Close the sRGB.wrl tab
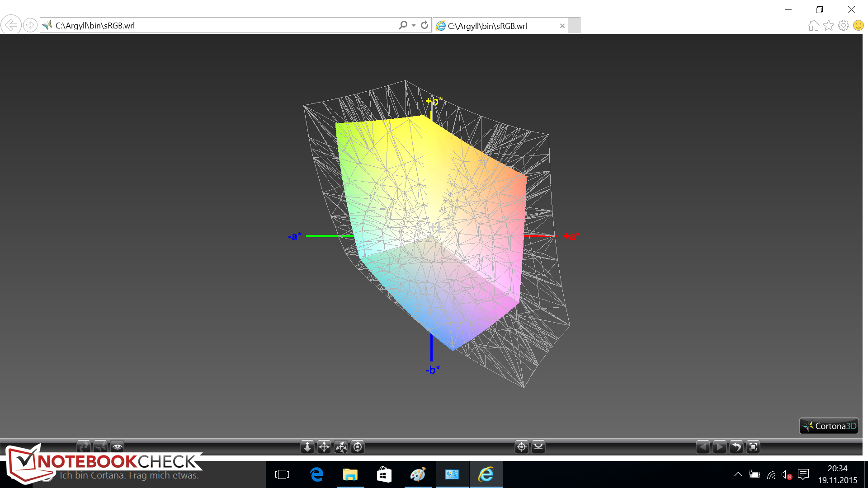Screen dimensions: 868x488 tap(562, 26)
